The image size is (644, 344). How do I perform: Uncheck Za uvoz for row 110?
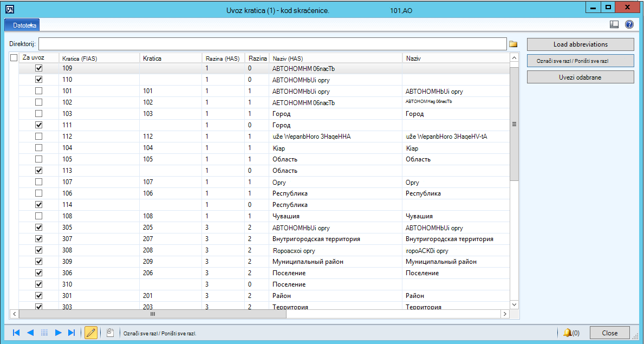39,79
